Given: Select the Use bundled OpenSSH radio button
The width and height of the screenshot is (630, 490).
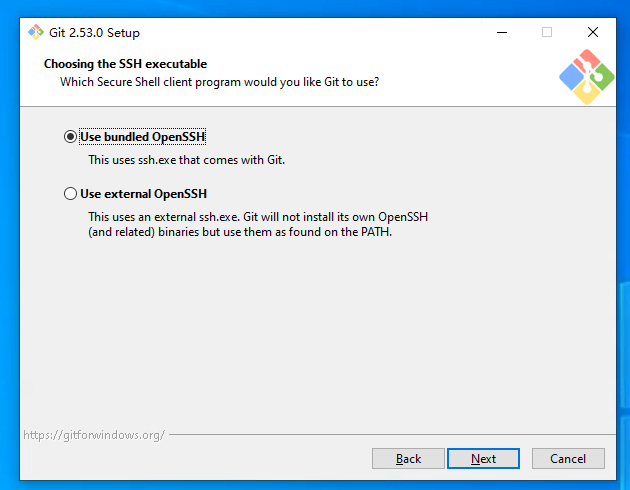Looking at the screenshot, I should [70, 137].
